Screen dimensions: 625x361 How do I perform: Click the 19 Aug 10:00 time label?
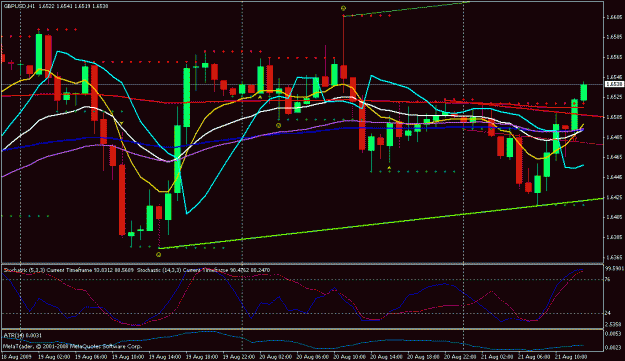[127, 356]
